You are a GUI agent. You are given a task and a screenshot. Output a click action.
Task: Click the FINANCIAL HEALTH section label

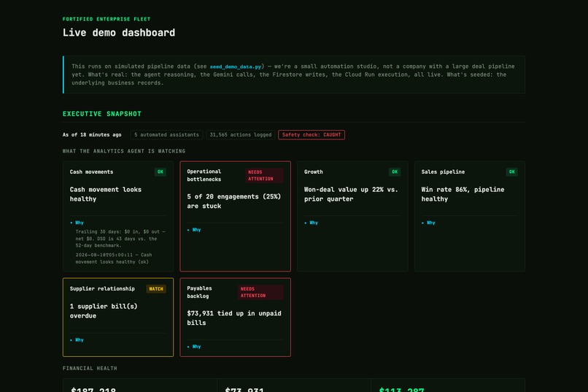click(90, 369)
